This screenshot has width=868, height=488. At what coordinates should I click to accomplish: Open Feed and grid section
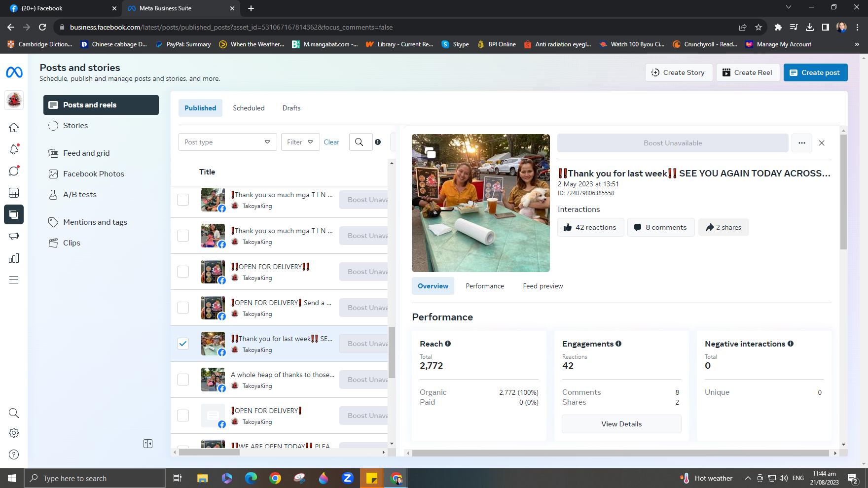pyautogui.click(x=101, y=153)
